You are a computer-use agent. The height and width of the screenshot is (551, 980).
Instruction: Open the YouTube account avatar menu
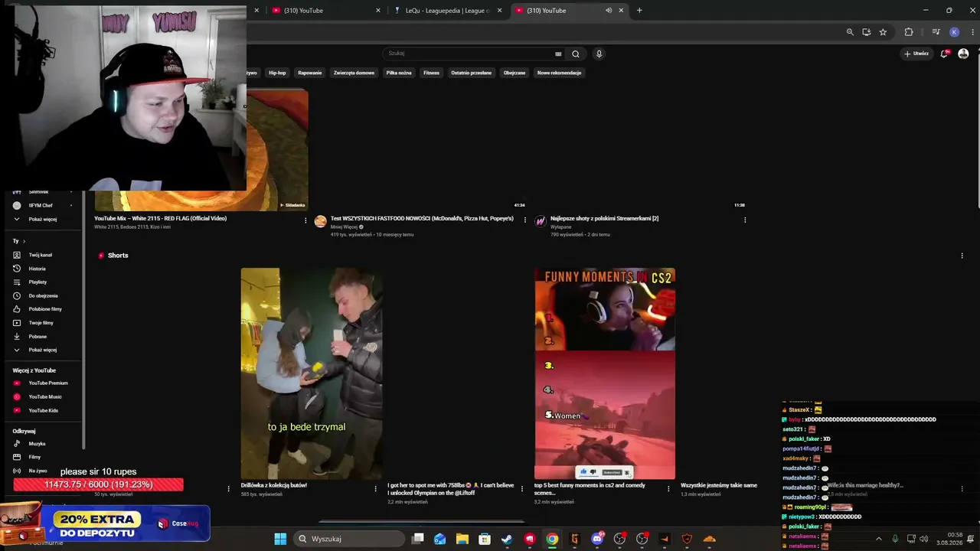click(963, 54)
